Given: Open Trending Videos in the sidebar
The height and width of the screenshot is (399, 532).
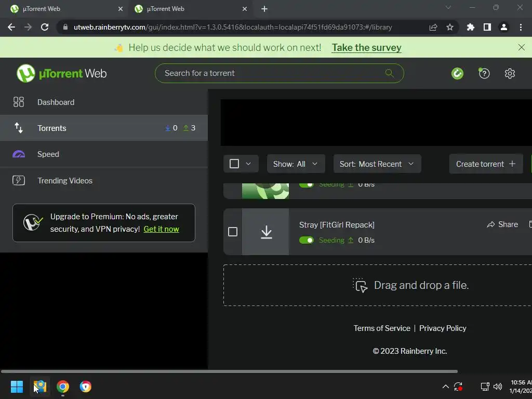Looking at the screenshot, I should click(104, 180).
